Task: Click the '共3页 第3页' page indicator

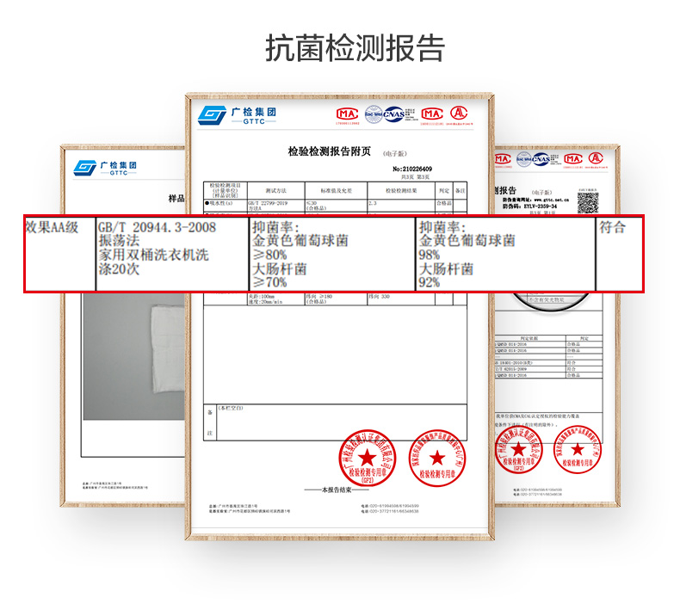Action: (415, 177)
